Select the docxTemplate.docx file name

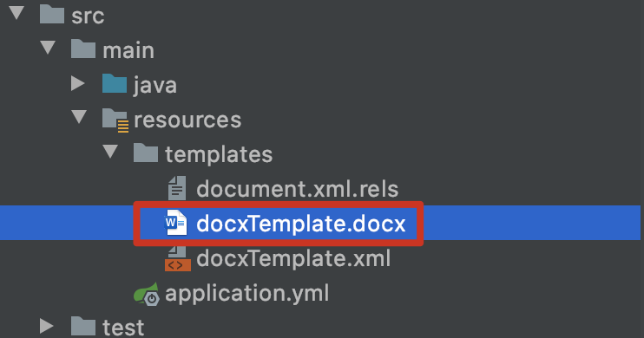(301, 224)
